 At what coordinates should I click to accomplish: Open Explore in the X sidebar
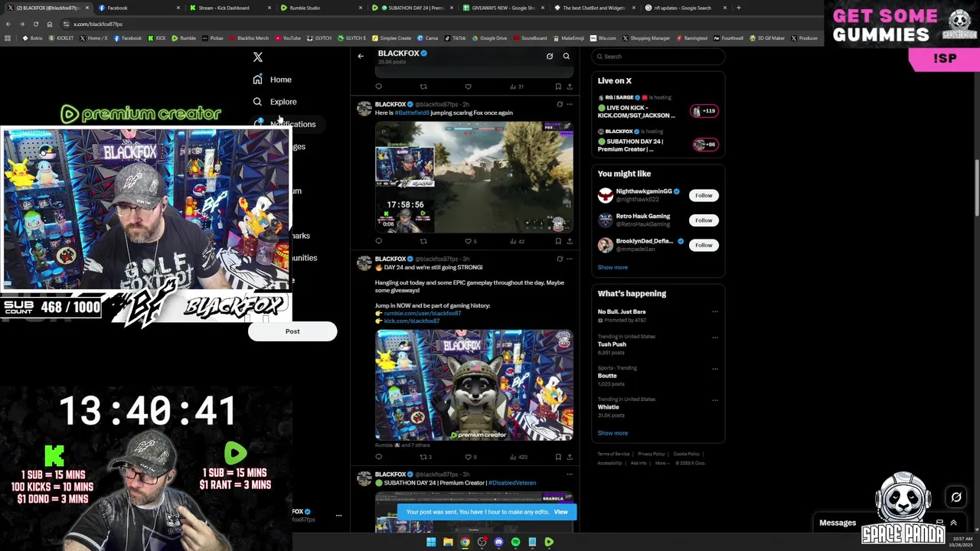tap(275, 102)
